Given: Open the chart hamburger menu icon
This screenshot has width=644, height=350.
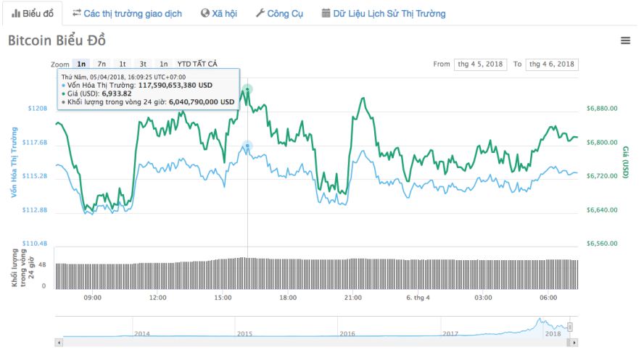Looking at the screenshot, I should click(625, 40).
